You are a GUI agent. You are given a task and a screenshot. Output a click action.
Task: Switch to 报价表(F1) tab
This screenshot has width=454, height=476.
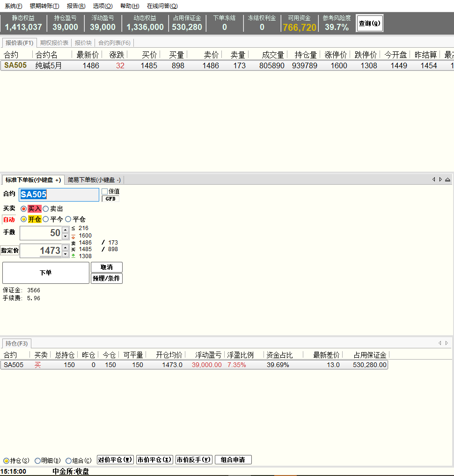tap(20, 43)
